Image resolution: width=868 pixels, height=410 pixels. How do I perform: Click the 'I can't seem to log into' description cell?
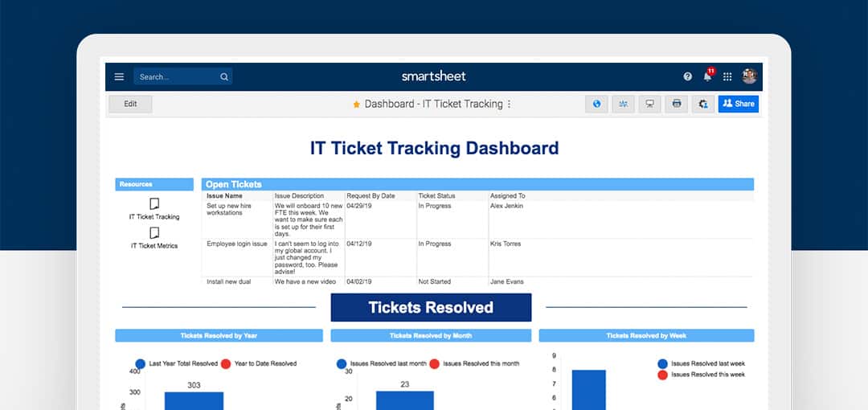(x=309, y=257)
